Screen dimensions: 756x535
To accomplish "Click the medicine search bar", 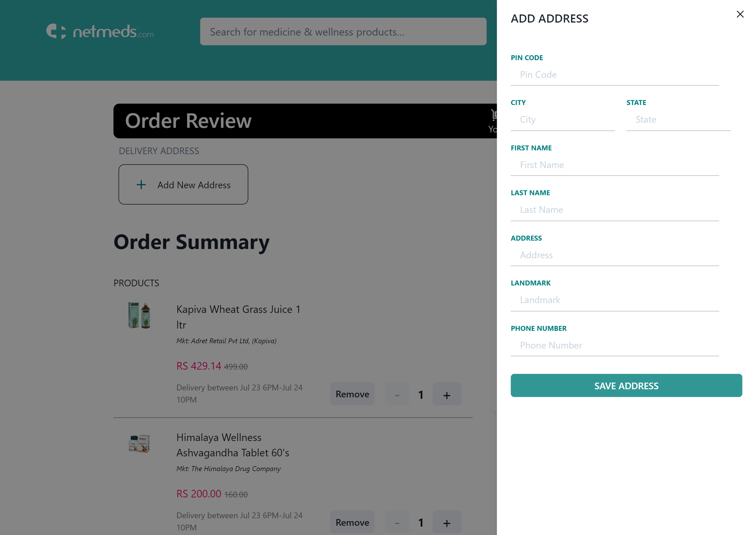I will (343, 32).
